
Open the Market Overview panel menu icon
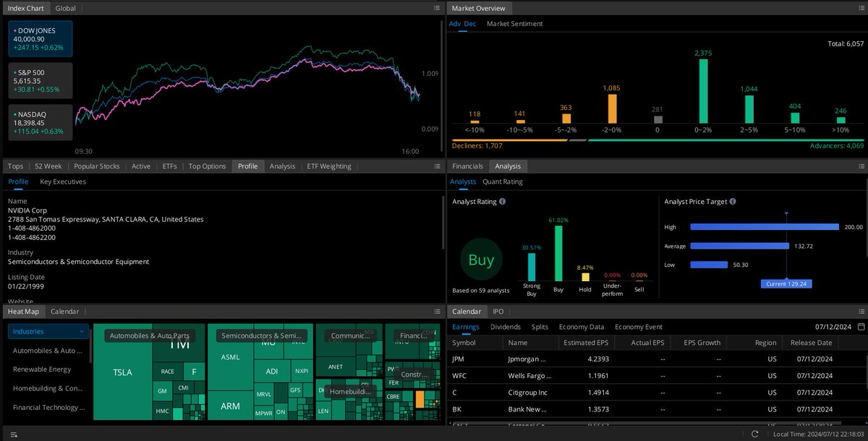(860, 8)
